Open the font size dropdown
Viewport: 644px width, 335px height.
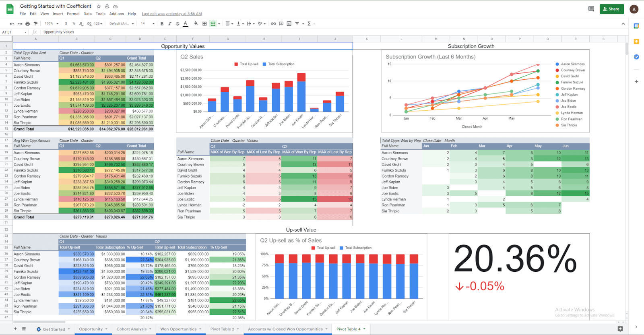click(x=147, y=24)
